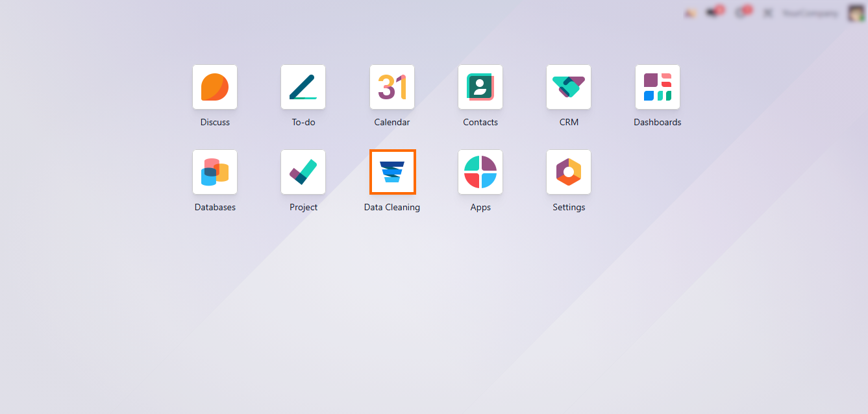Launch the Project app

tap(303, 172)
